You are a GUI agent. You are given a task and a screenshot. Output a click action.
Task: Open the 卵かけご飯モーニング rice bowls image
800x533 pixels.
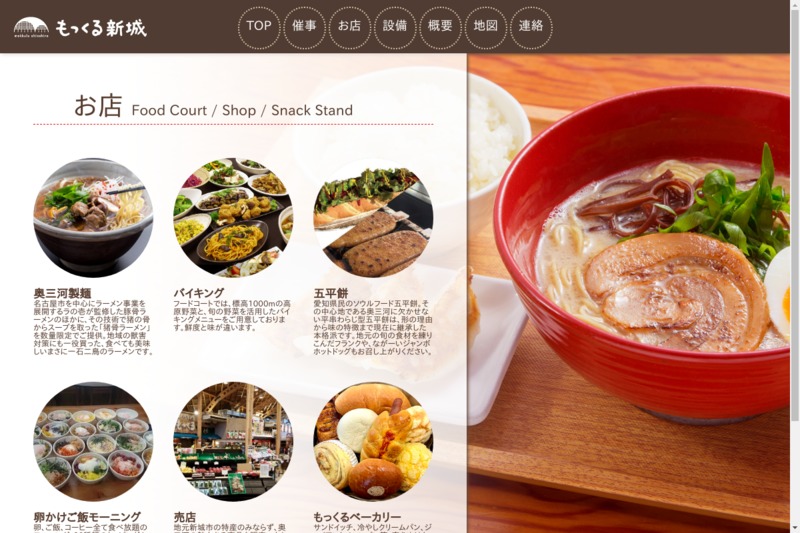pos(93,442)
